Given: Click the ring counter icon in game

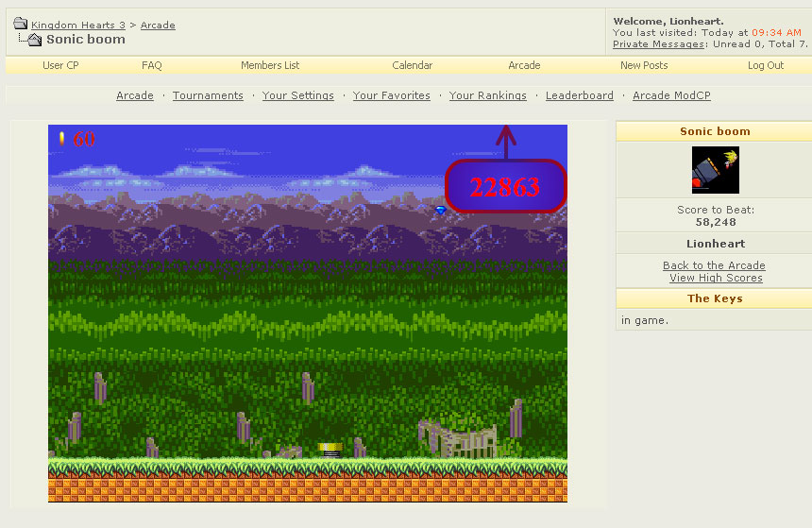Looking at the screenshot, I should (x=62, y=138).
